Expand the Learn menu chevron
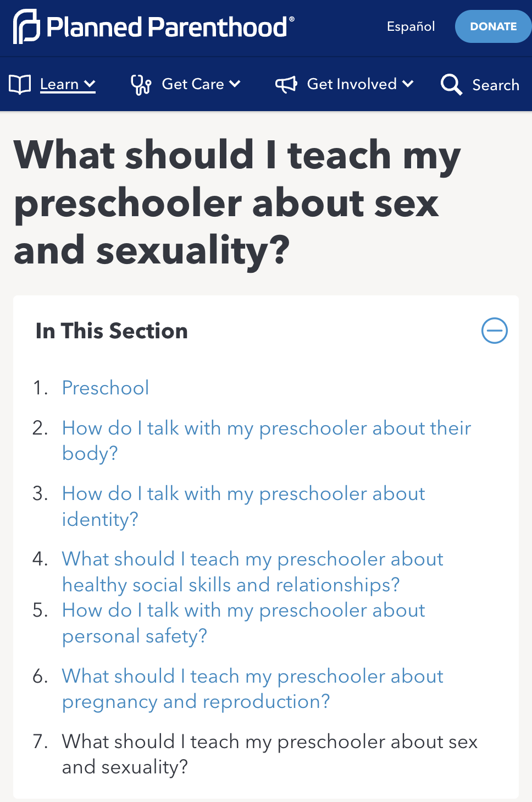The image size is (532, 802). pyautogui.click(x=90, y=84)
